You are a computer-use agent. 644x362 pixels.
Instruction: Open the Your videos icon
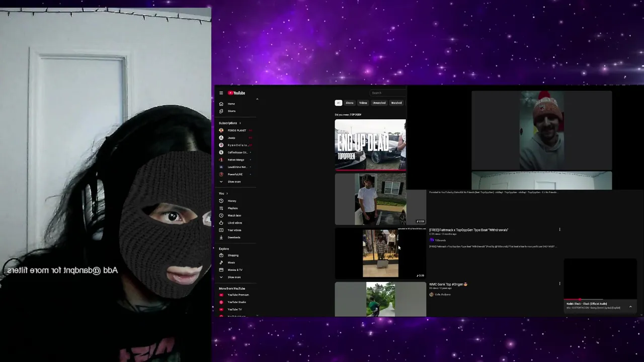(221, 230)
